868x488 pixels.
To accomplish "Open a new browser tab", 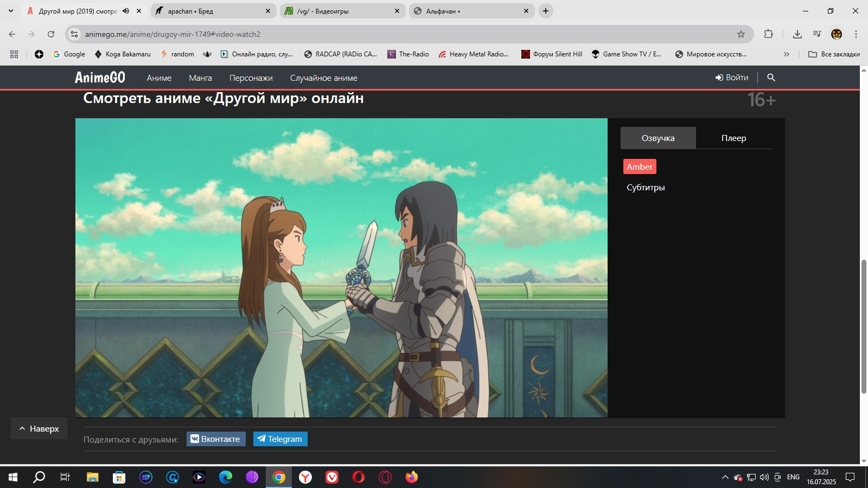I will pyautogui.click(x=546, y=11).
